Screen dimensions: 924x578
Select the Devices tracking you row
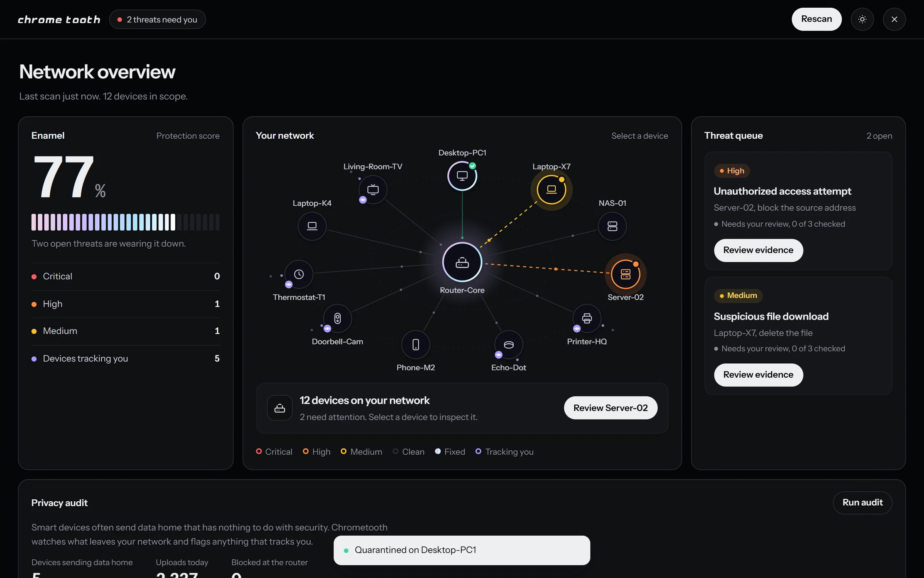[126, 358]
